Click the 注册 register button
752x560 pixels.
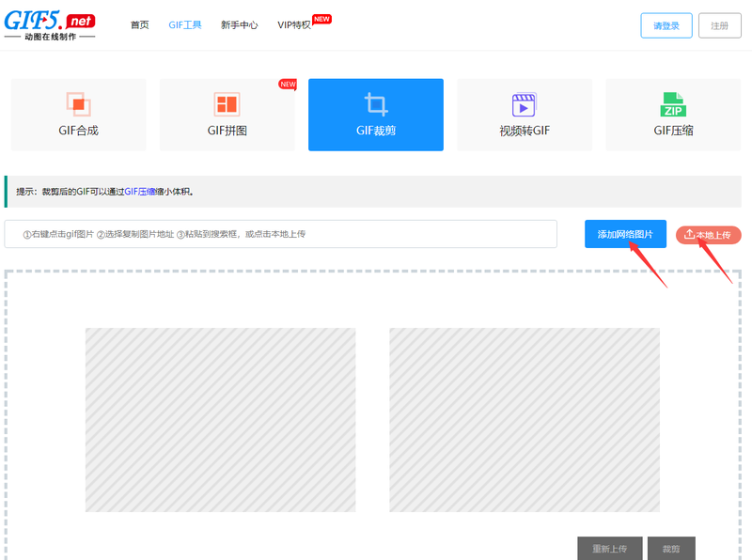pyautogui.click(x=719, y=25)
